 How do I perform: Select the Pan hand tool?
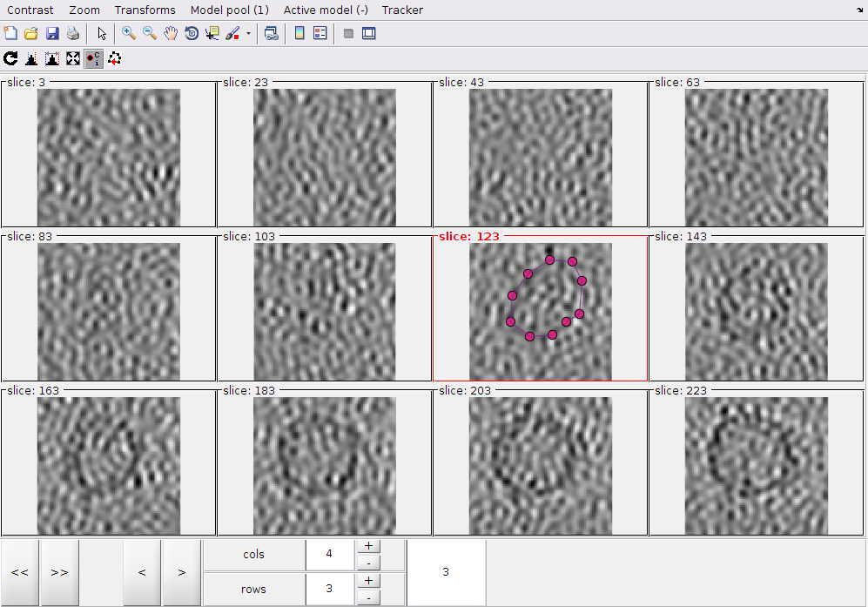(x=171, y=33)
